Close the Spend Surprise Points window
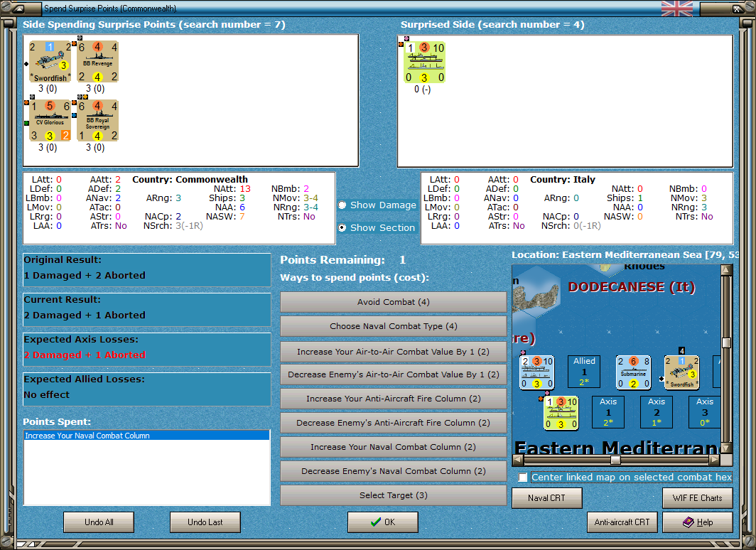 coord(738,9)
